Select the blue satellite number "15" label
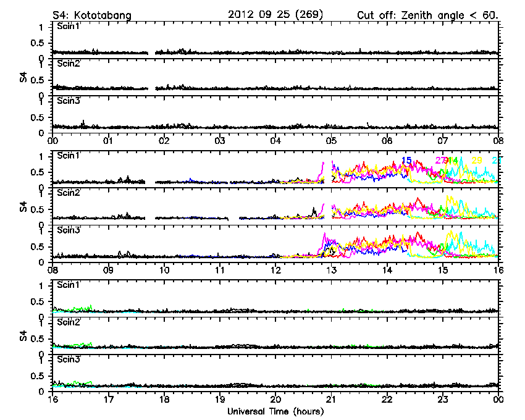Screen dimensions: 525x420 tap(406, 160)
